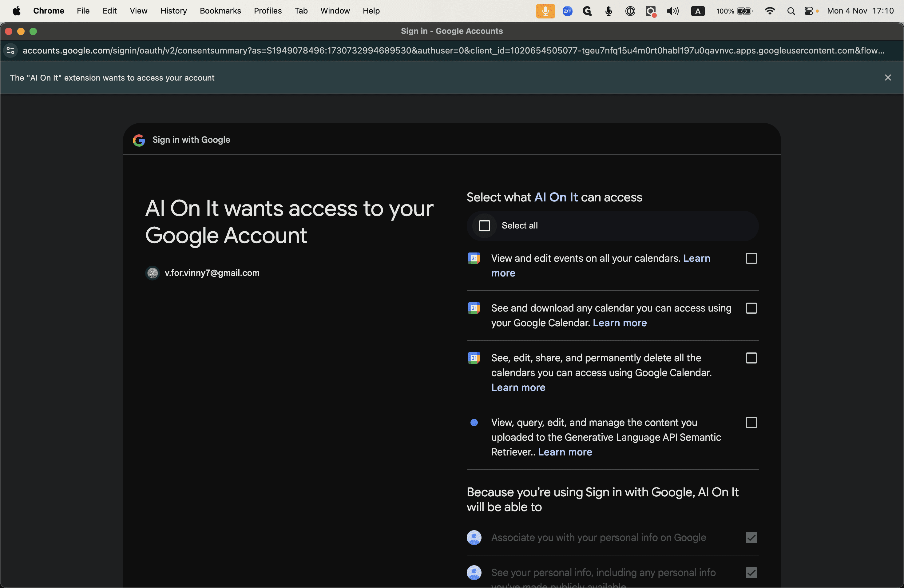
Task: Enable 'See, edit, share, and permanently delete' calendars permission
Action: [751, 358]
